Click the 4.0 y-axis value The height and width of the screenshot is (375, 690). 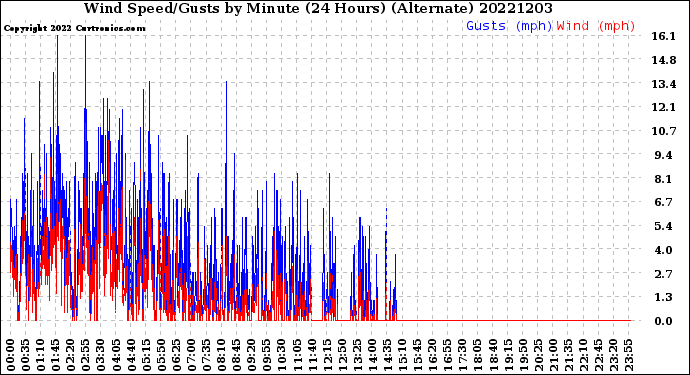pyautogui.click(x=664, y=250)
